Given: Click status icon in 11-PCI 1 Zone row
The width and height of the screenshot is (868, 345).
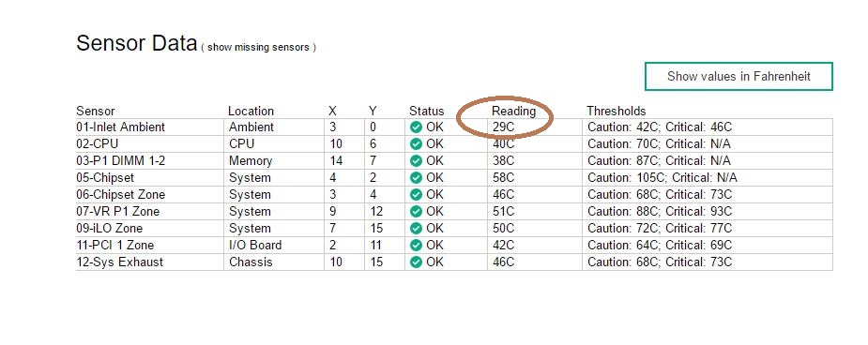Looking at the screenshot, I should tap(416, 245).
